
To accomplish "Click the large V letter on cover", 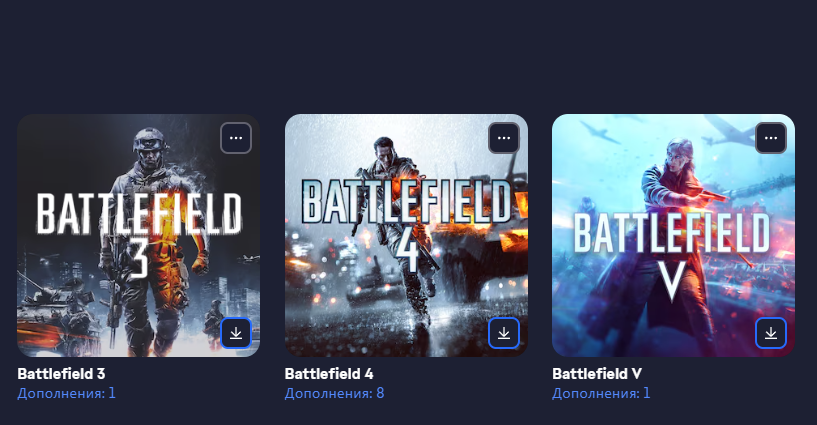I will pos(672,280).
